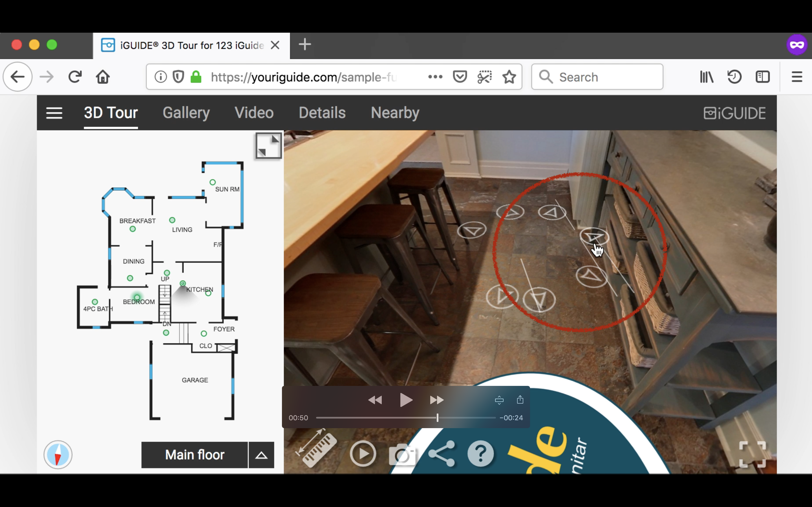The image size is (812, 507).
Task: Open the share options icon
Action: [442, 454]
